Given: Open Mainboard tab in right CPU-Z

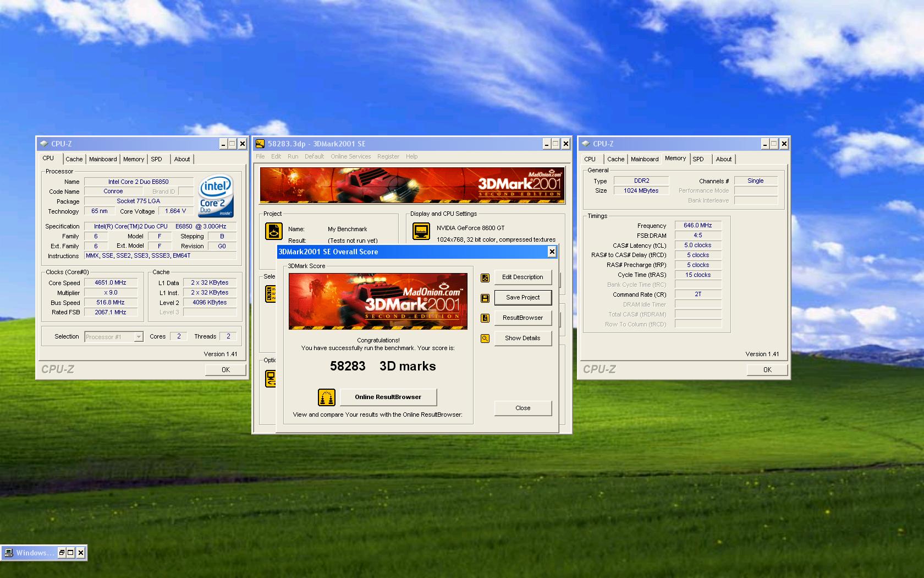Looking at the screenshot, I should click(x=645, y=159).
